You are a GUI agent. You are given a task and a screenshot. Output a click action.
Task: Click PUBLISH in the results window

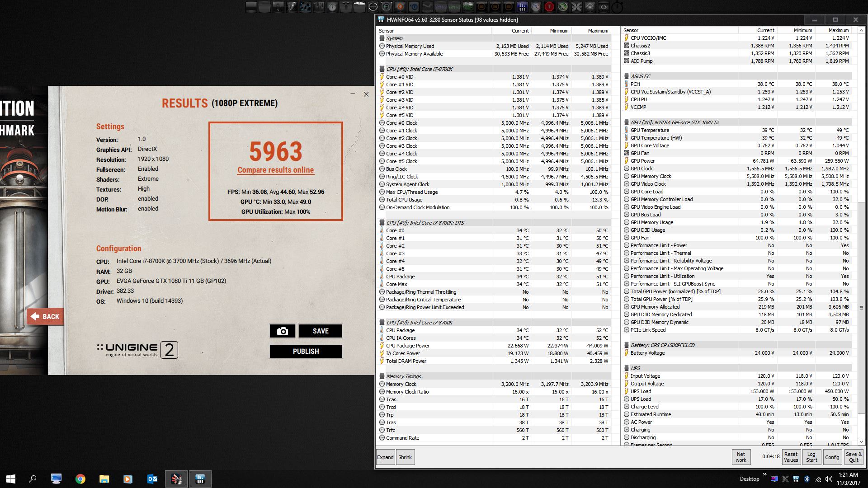(306, 351)
